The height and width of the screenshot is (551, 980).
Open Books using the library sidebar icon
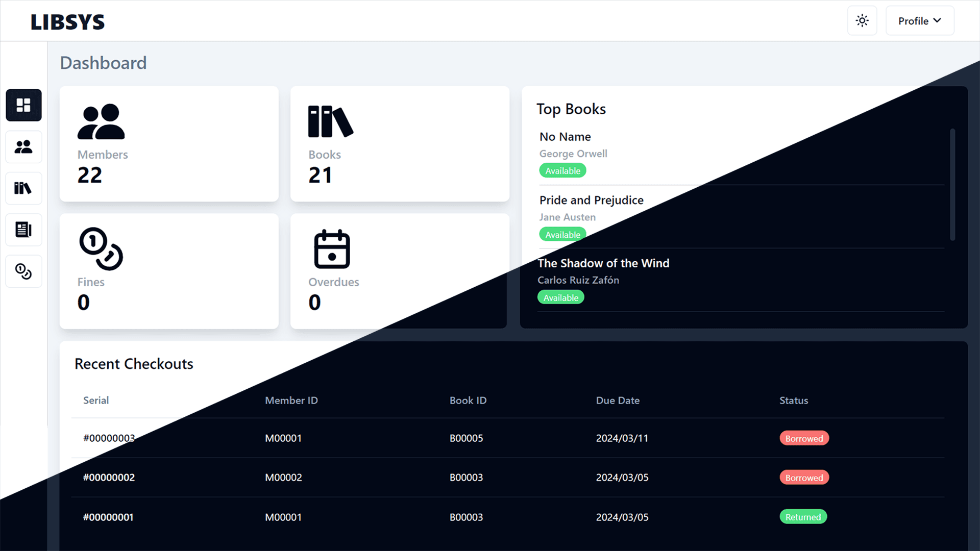point(23,188)
